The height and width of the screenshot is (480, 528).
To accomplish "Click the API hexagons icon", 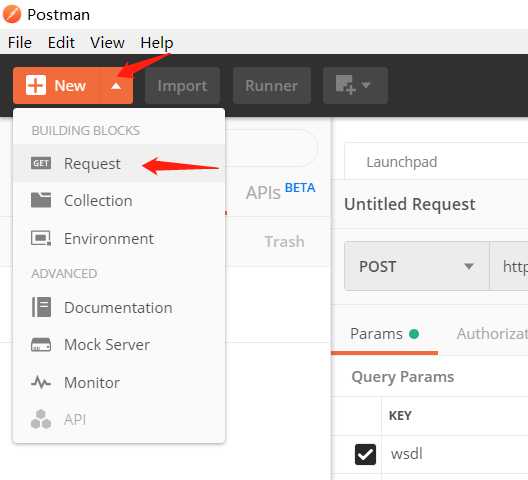I will [41, 419].
